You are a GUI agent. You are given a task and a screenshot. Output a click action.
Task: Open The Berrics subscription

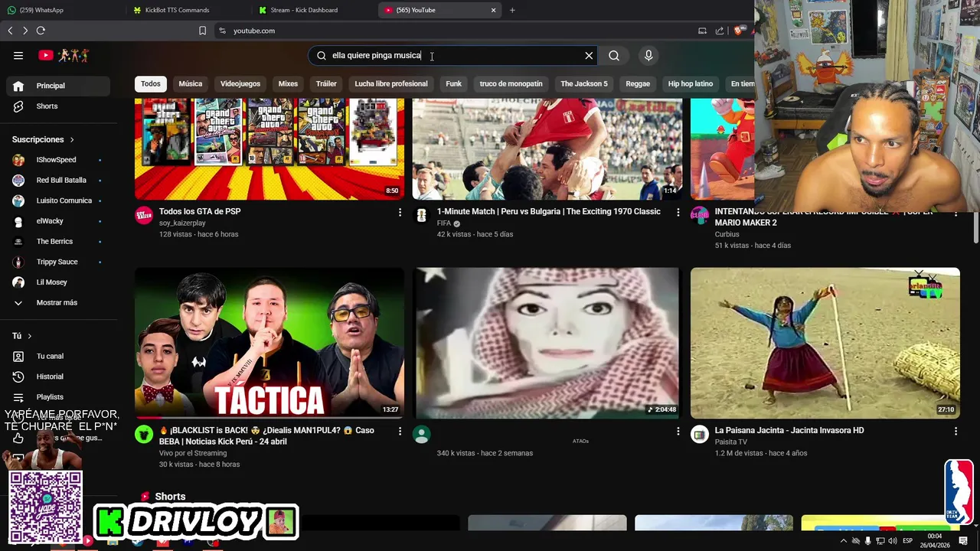tap(58, 241)
